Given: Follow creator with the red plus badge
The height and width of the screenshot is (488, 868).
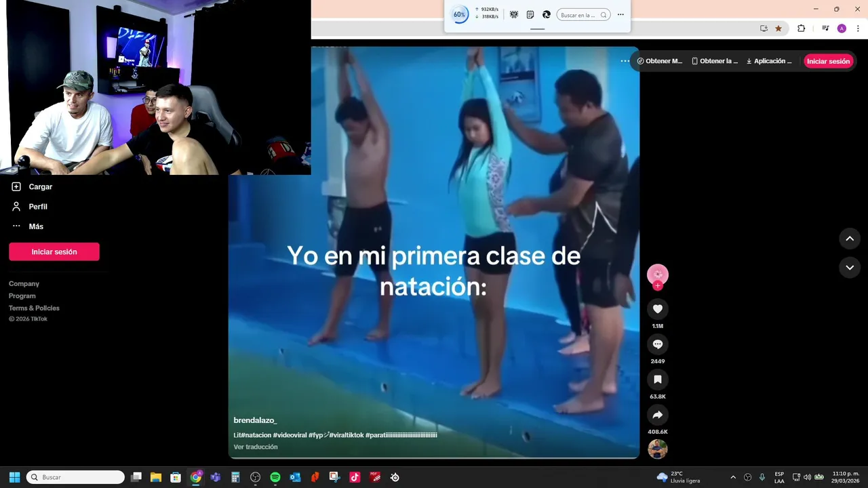Looking at the screenshot, I should (657, 285).
